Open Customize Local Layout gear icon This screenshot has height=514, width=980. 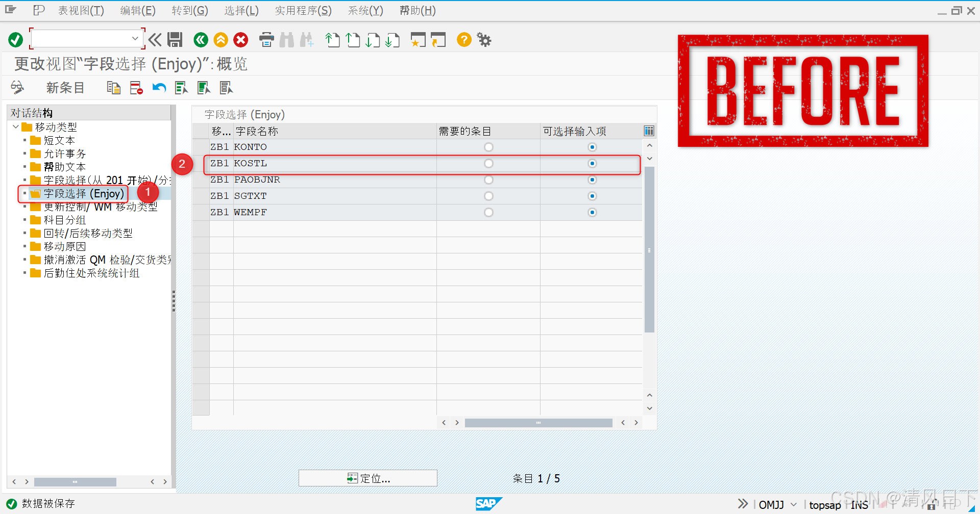tap(484, 40)
